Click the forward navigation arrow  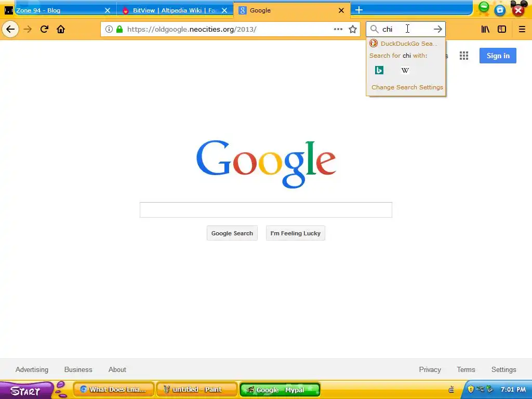[28, 29]
